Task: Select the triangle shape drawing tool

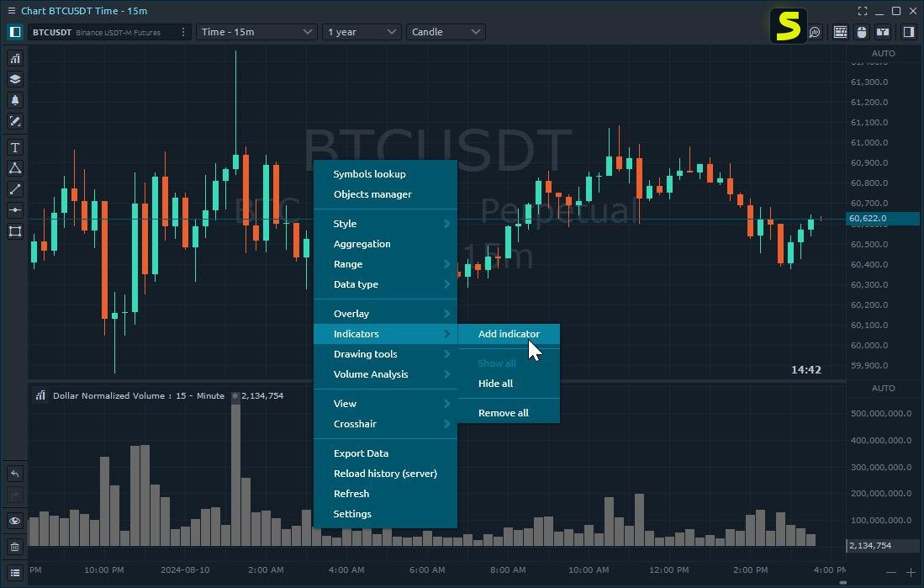Action: coord(15,168)
